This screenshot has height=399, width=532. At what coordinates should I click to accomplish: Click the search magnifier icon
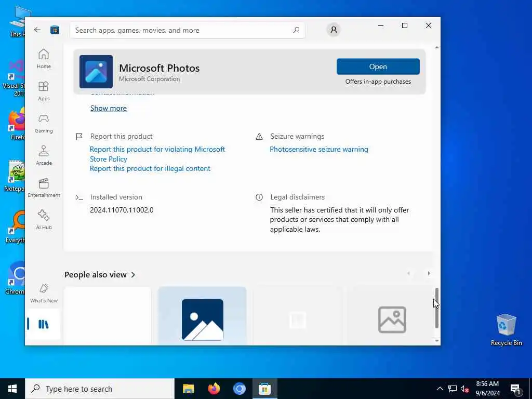(296, 30)
